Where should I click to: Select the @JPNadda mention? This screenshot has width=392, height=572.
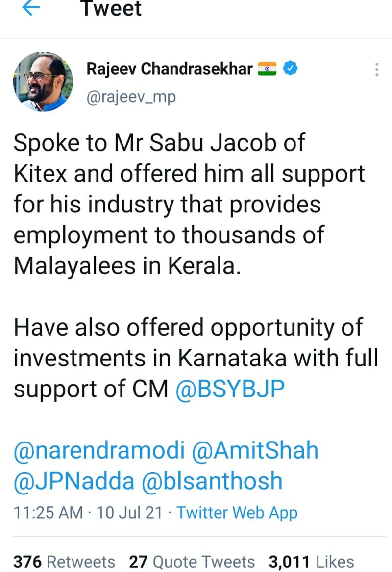pyautogui.click(x=73, y=481)
